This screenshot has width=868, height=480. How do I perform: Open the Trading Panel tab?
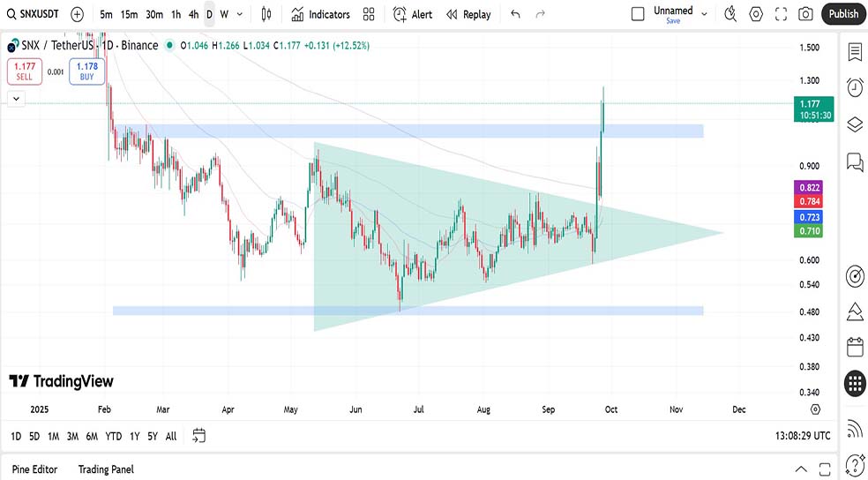pyautogui.click(x=106, y=469)
